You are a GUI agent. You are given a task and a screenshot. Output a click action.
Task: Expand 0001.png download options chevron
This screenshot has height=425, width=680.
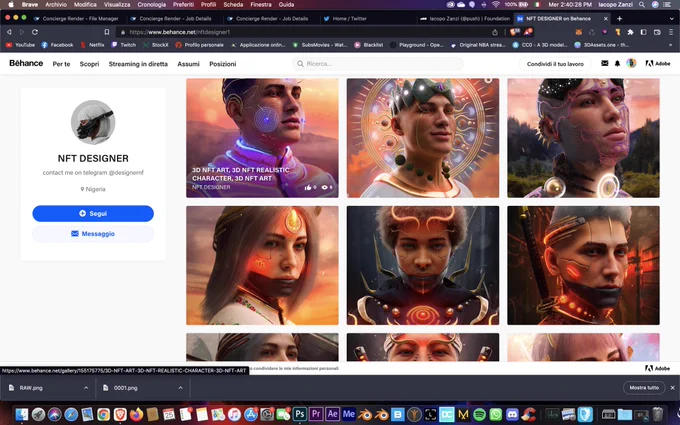tap(180, 388)
